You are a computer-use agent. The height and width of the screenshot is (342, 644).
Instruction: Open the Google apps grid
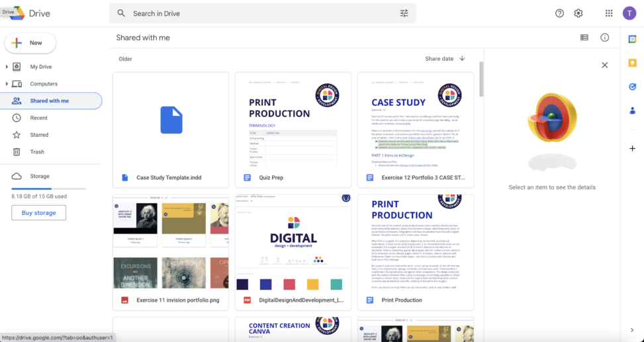pos(609,13)
